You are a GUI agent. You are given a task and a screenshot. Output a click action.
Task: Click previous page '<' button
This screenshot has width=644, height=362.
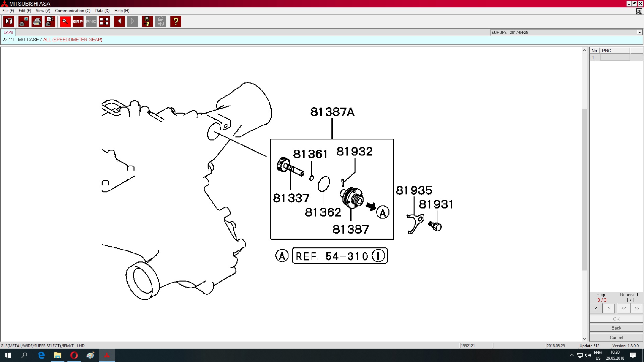596,308
